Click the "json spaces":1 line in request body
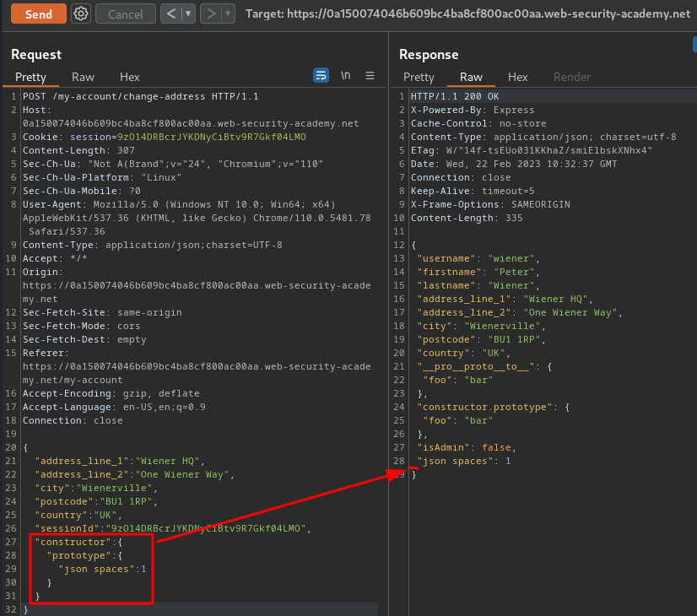 pos(102,569)
